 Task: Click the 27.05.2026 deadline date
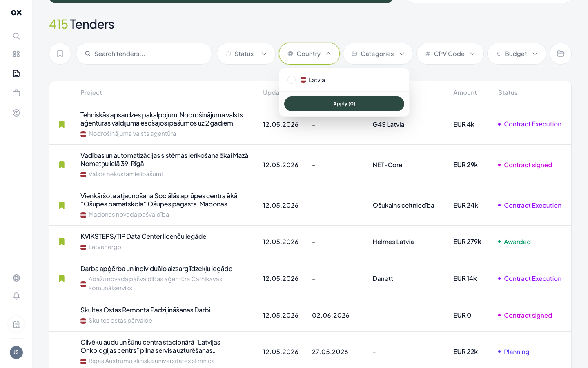(x=330, y=352)
